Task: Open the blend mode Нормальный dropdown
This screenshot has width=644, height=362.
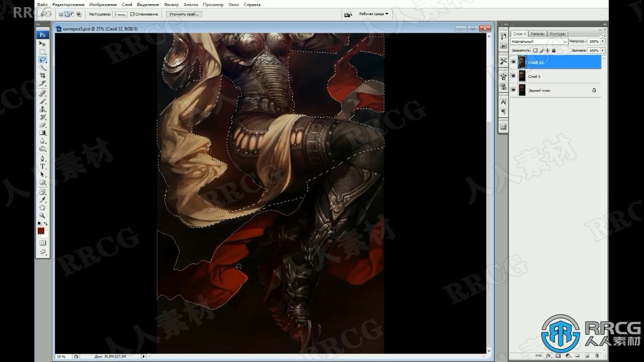Action: click(539, 41)
